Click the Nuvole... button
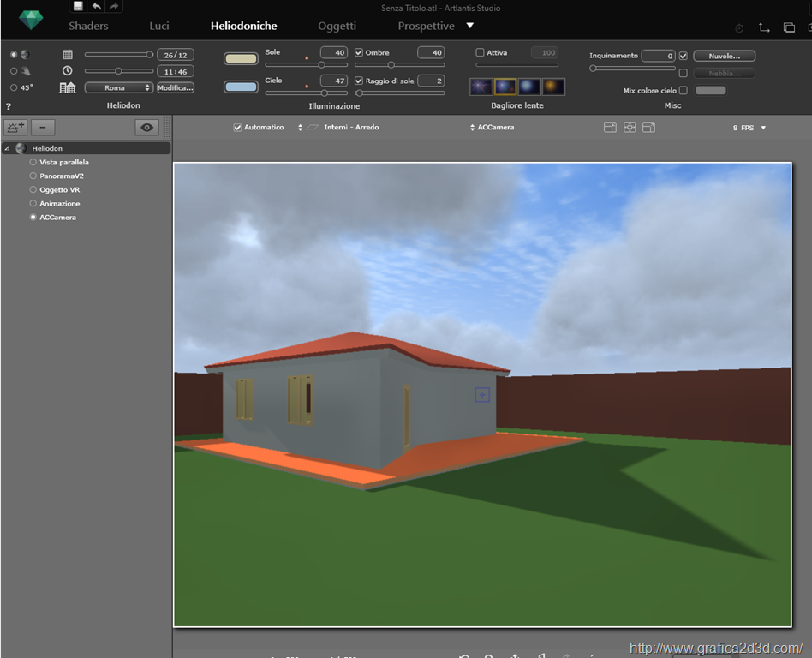This screenshot has width=812, height=658. pos(724,57)
